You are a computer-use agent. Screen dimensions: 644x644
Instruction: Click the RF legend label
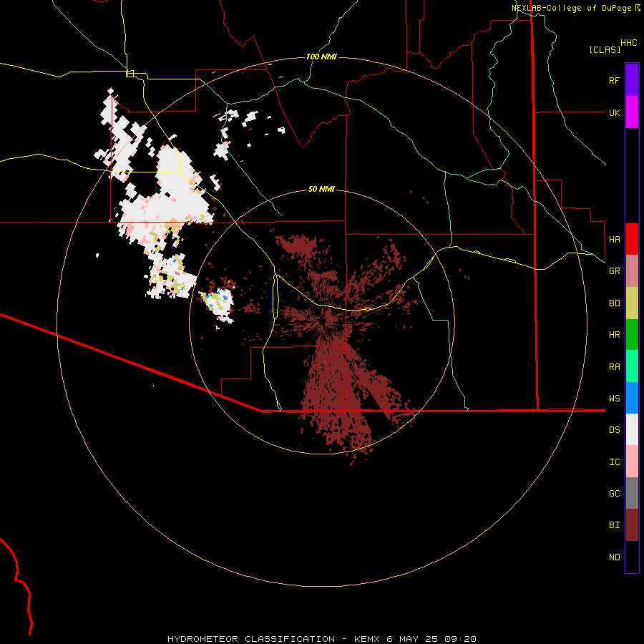point(614,80)
